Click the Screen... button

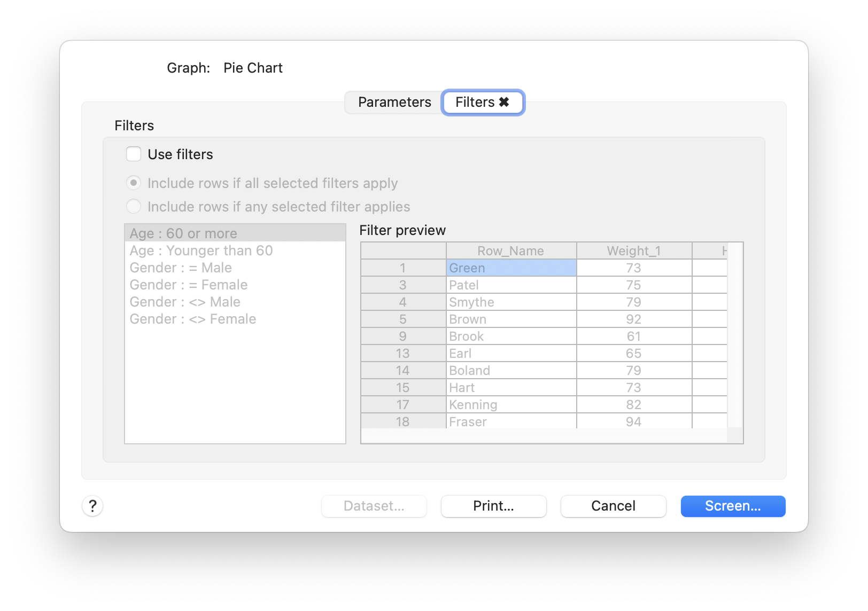pyautogui.click(x=733, y=506)
